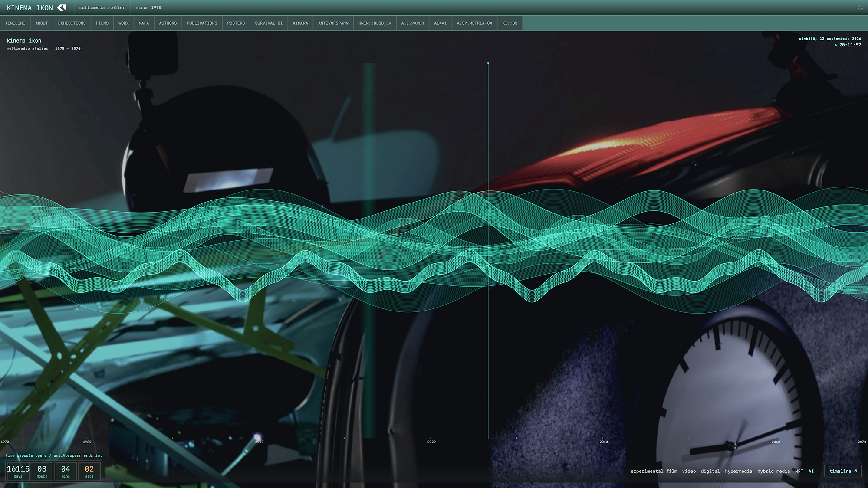Open SURVIVAL KI from the navigation
The height and width of the screenshot is (488, 868).
(269, 23)
